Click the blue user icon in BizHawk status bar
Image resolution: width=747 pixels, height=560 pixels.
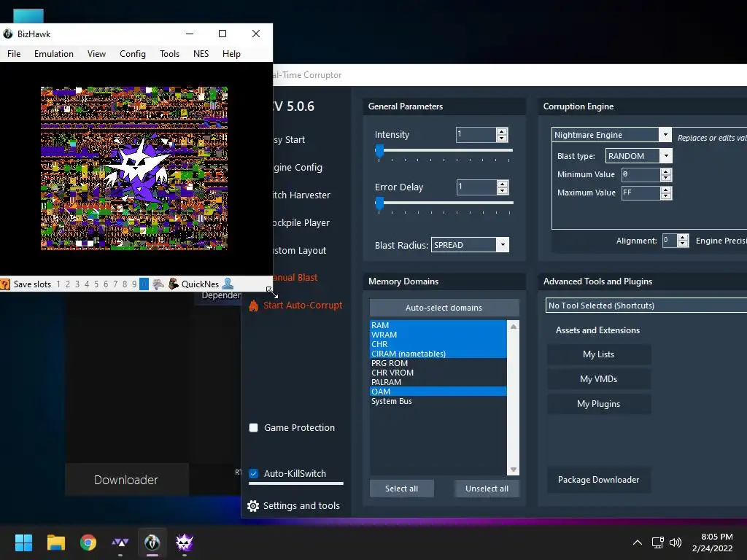coord(228,284)
